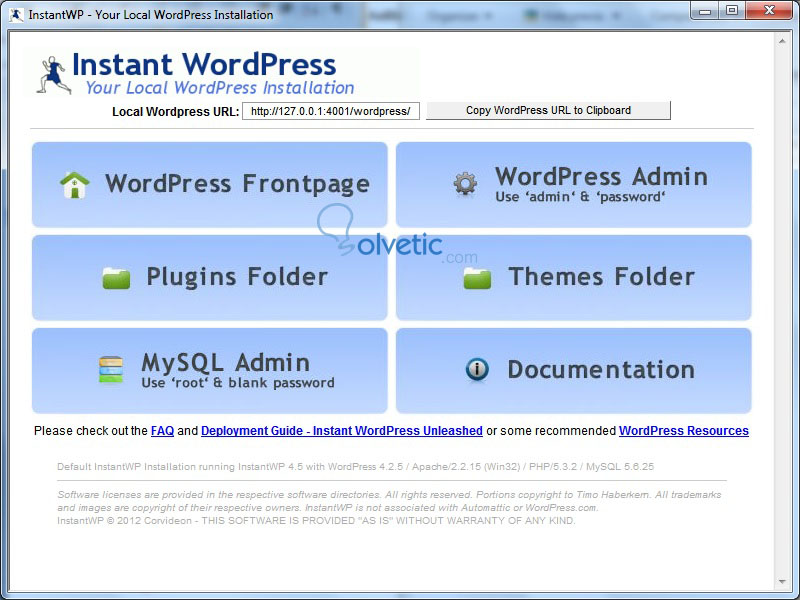This screenshot has width=800, height=600.
Task: Open Plugins Folder tile label
Action: [x=237, y=277]
